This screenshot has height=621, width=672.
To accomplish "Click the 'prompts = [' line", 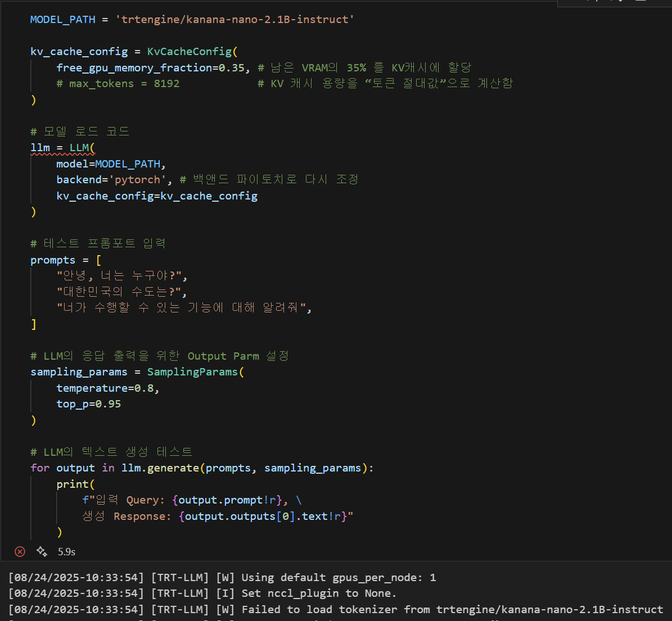I will pos(66,260).
